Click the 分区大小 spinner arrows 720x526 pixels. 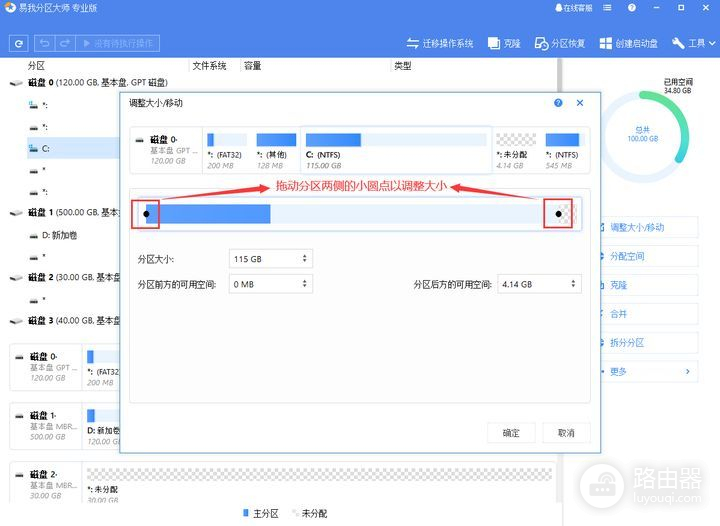[x=305, y=259]
